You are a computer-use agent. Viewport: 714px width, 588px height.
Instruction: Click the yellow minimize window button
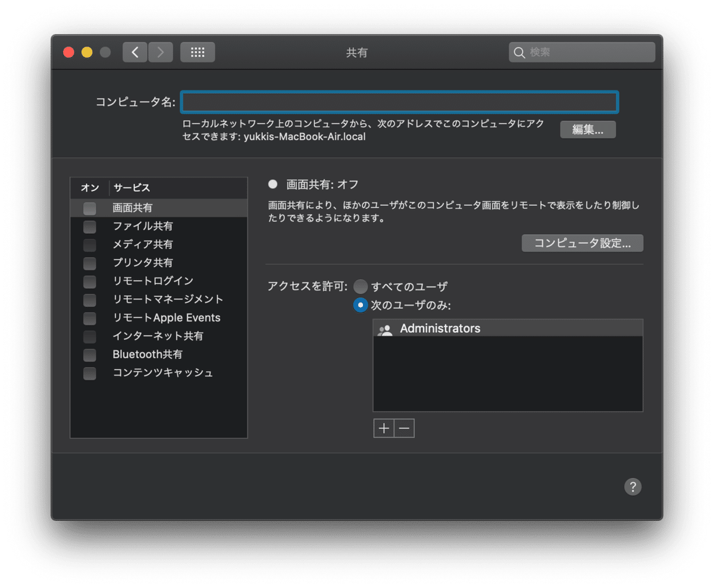click(x=87, y=52)
